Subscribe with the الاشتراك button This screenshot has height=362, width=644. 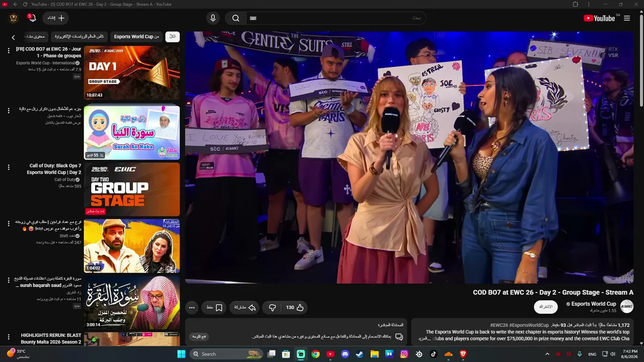tap(546, 307)
